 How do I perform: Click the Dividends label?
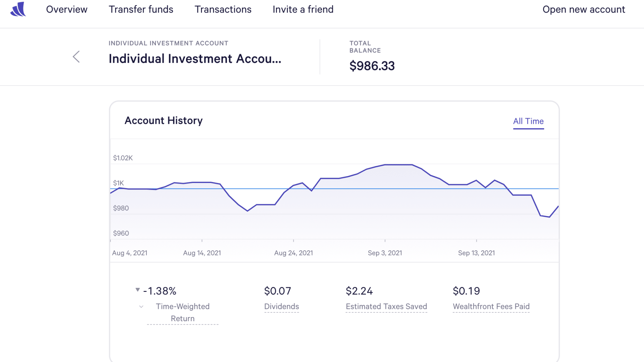pos(281,306)
